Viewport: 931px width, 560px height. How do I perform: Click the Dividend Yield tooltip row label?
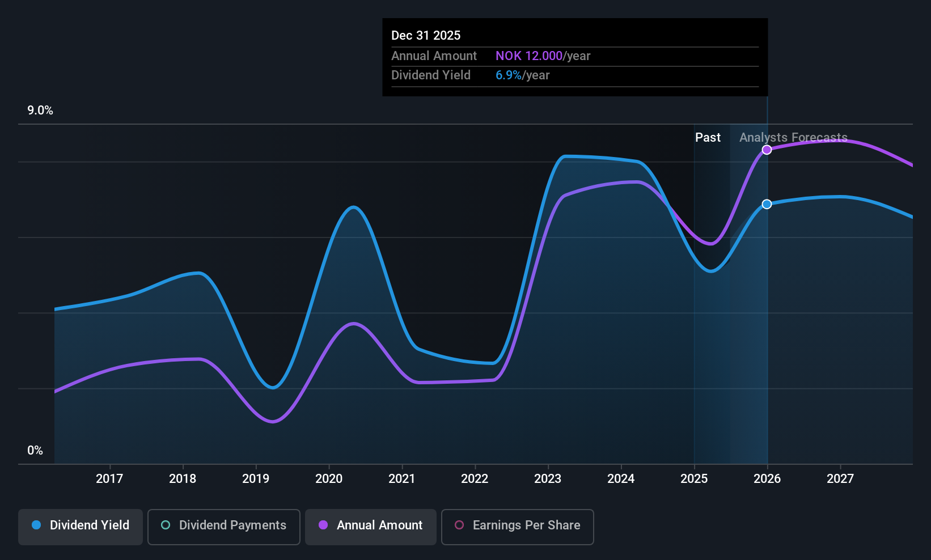[x=431, y=75]
